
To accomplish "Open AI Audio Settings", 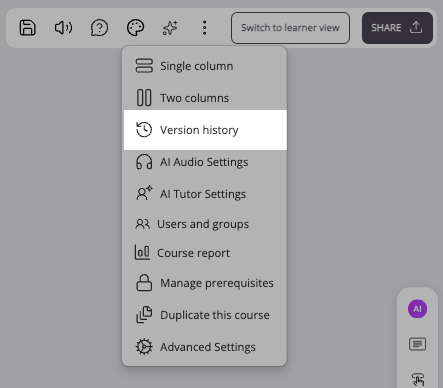I will pyautogui.click(x=205, y=162).
